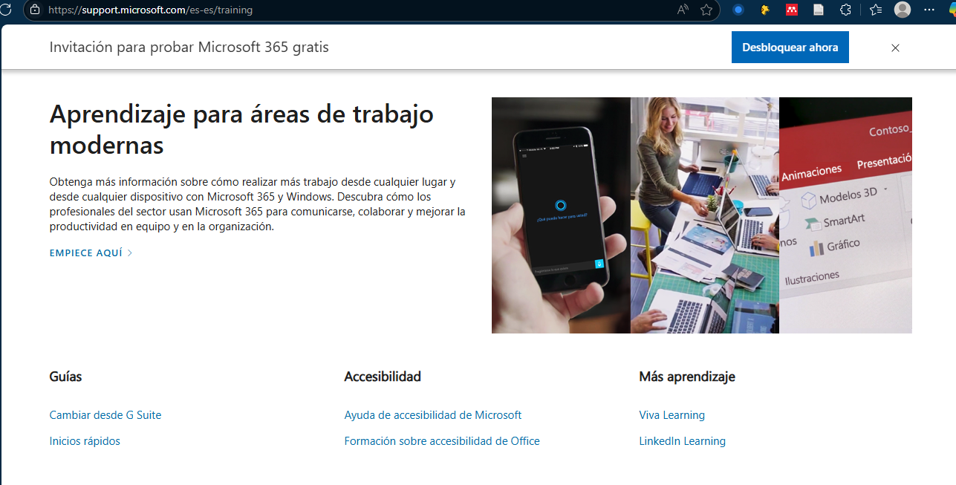Click the Guías heading
Screen dimensions: 956x485
pos(65,376)
